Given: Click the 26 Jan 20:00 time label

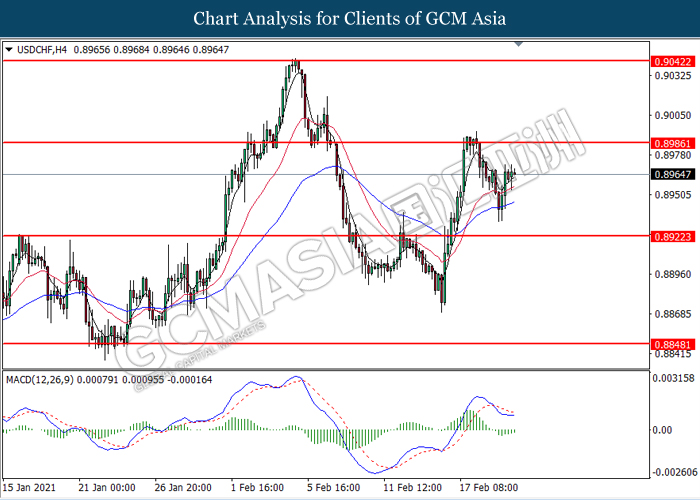Looking at the screenshot, I should [183, 487].
